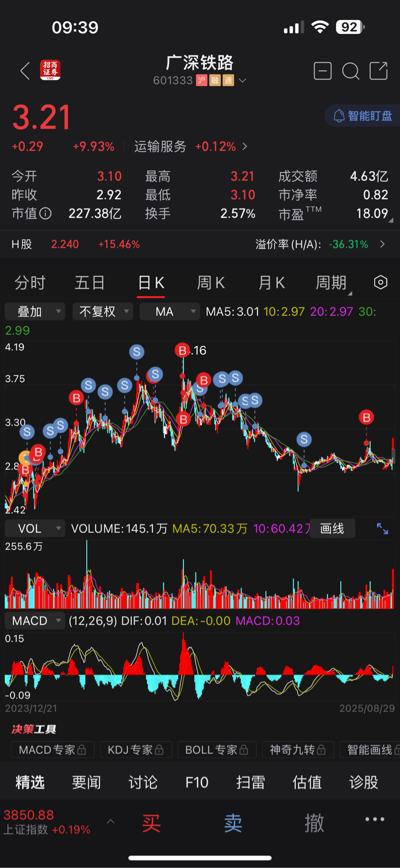Tap the 融 tag badge
Image resolution: width=400 pixels, height=868 pixels.
point(215,80)
